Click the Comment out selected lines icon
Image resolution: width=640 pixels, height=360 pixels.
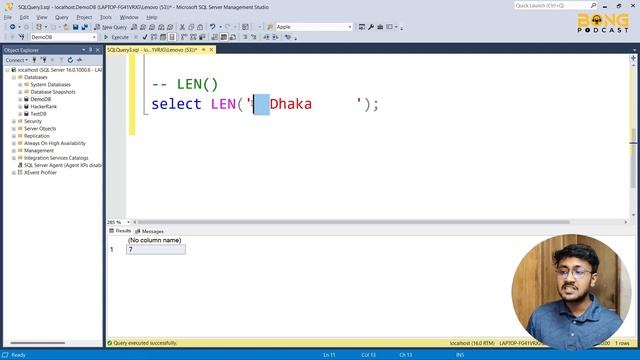[x=245, y=37]
